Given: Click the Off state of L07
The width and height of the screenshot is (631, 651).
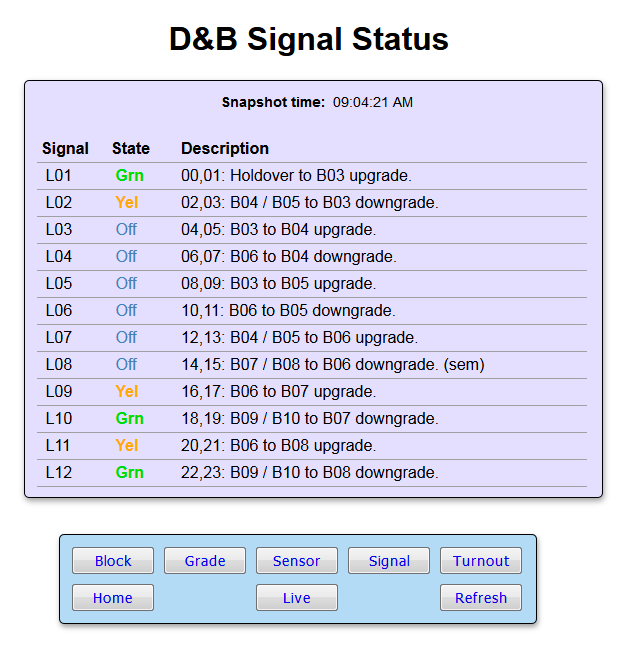Looking at the screenshot, I should click(126, 338).
